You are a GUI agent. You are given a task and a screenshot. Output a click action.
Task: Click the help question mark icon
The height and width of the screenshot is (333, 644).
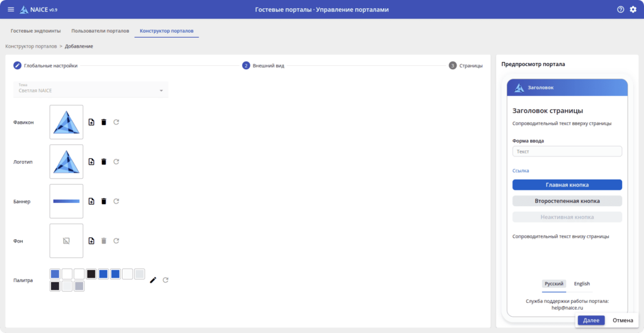point(621,9)
